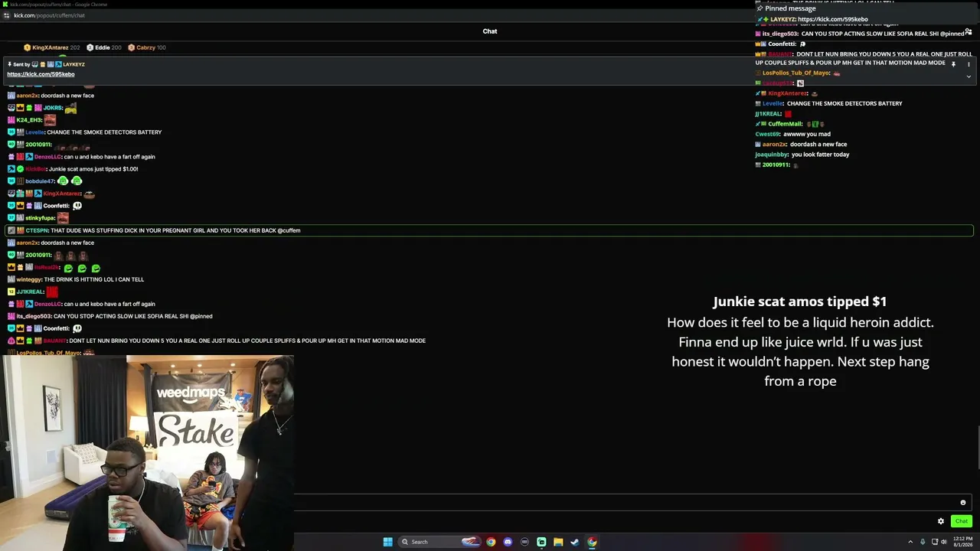The image size is (980, 551).
Task: Open Steam from the taskbar
Action: click(x=575, y=542)
